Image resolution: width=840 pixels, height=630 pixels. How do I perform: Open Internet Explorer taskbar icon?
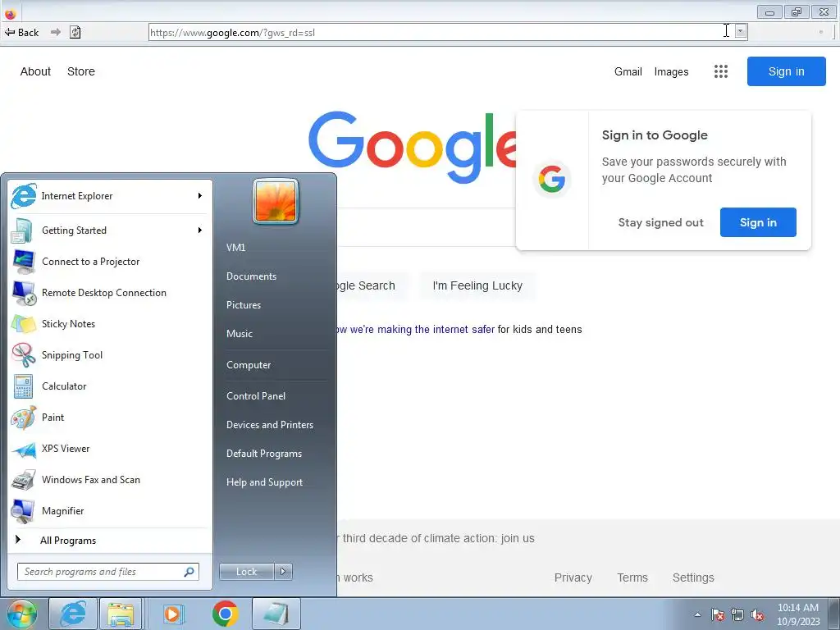pyautogui.click(x=73, y=614)
